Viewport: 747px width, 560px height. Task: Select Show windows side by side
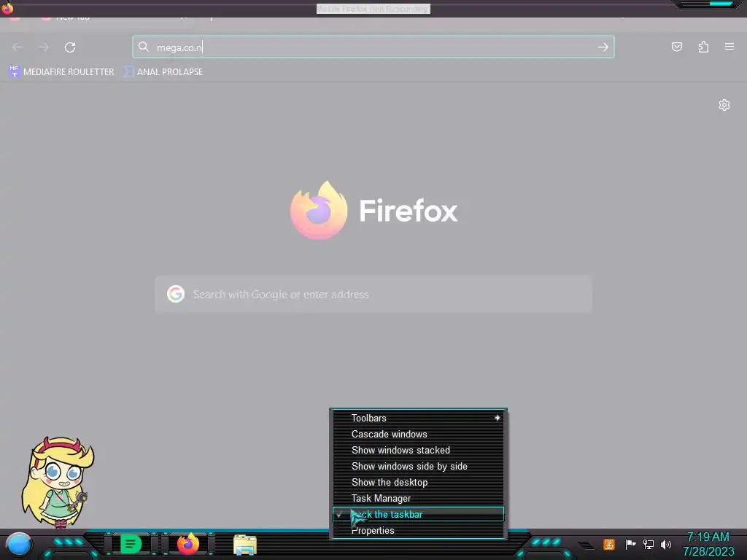pos(418,467)
